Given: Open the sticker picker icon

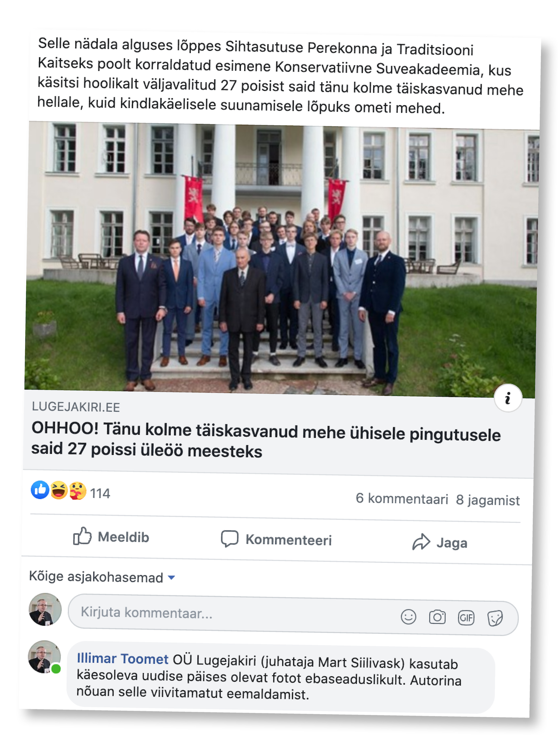Looking at the screenshot, I should 495,619.
